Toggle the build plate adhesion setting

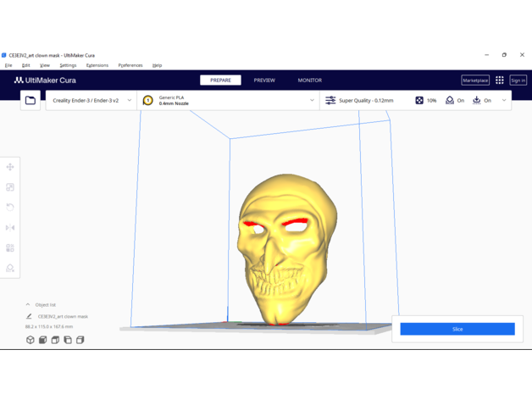click(x=481, y=100)
